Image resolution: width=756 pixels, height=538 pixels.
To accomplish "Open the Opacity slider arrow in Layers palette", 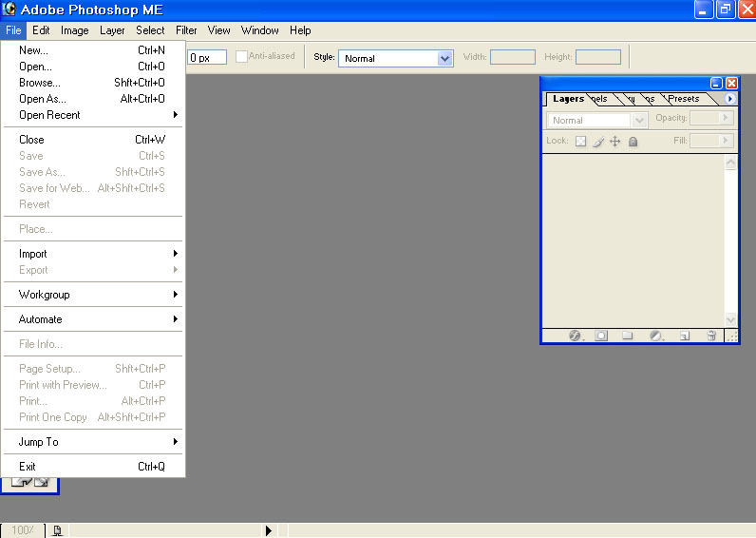I will tap(726, 118).
